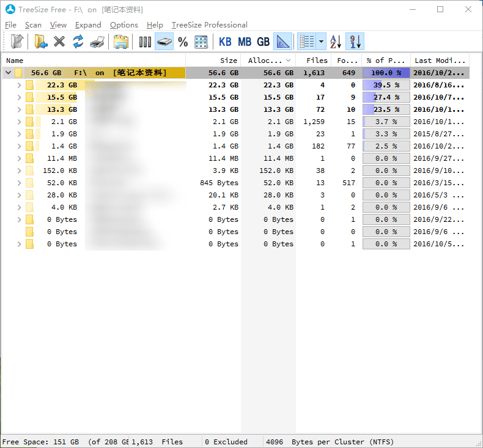Set size unit to KB
483x448 pixels.
(x=225, y=42)
